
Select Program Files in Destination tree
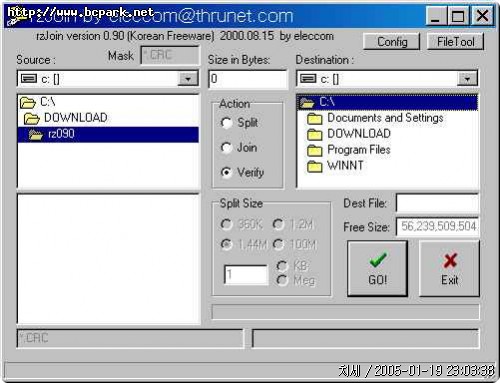(359, 150)
